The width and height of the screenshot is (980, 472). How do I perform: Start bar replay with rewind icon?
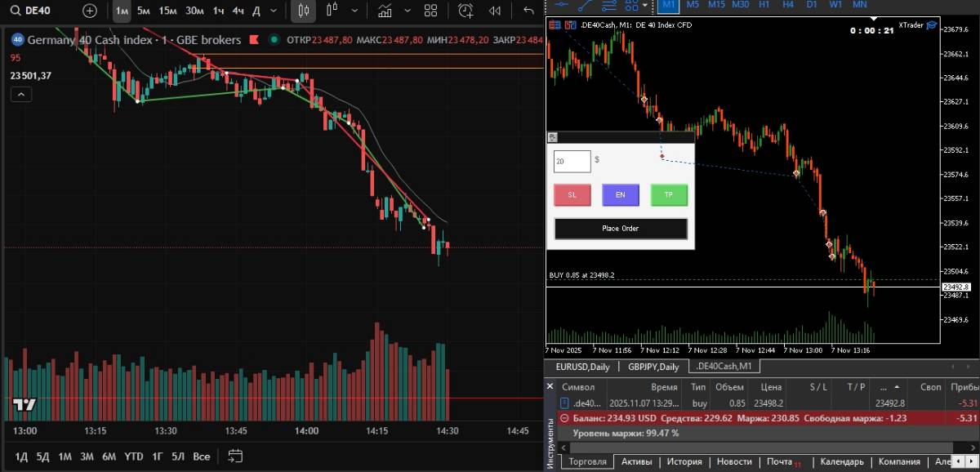(x=494, y=11)
